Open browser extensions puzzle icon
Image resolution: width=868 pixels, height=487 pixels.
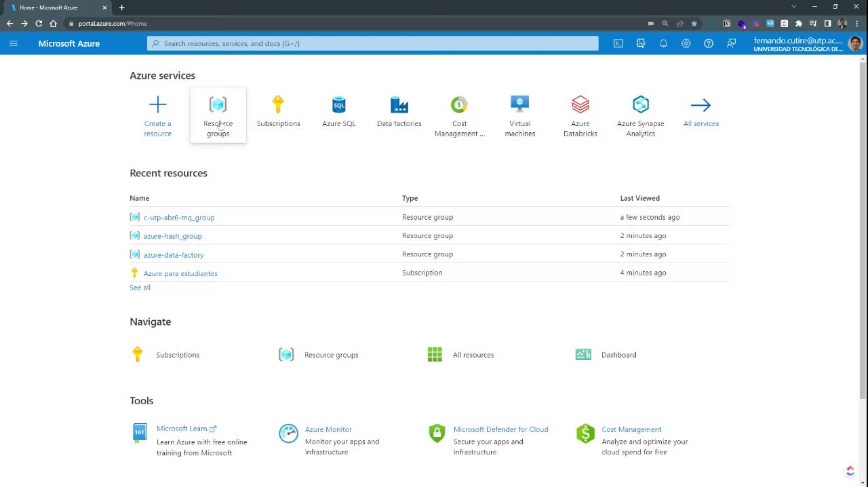pyautogui.click(x=799, y=23)
